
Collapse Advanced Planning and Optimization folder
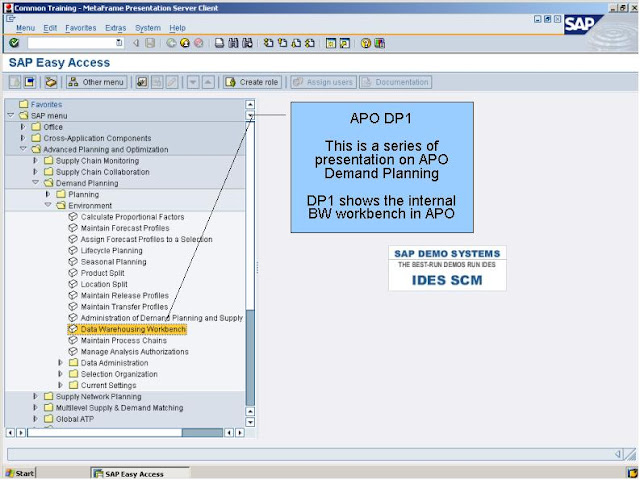[x=23, y=149]
